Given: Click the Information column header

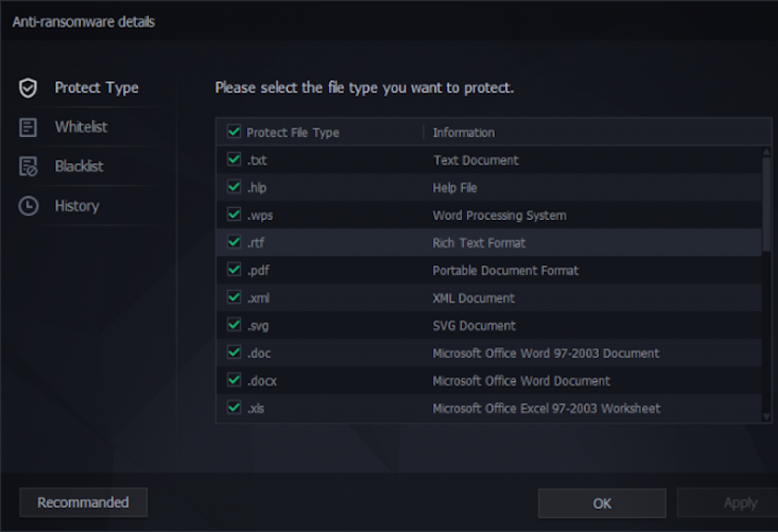Looking at the screenshot, I should click(463, 132).
